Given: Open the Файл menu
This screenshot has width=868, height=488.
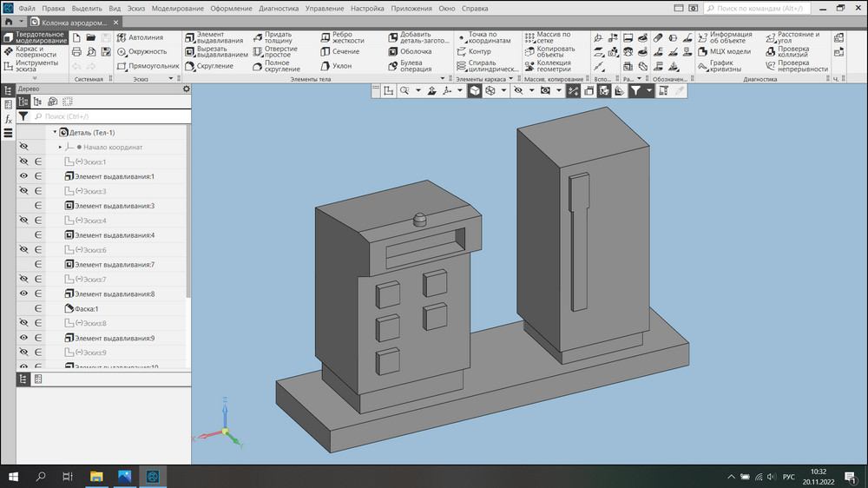Looking at the screenshot, I should [27, 9].
